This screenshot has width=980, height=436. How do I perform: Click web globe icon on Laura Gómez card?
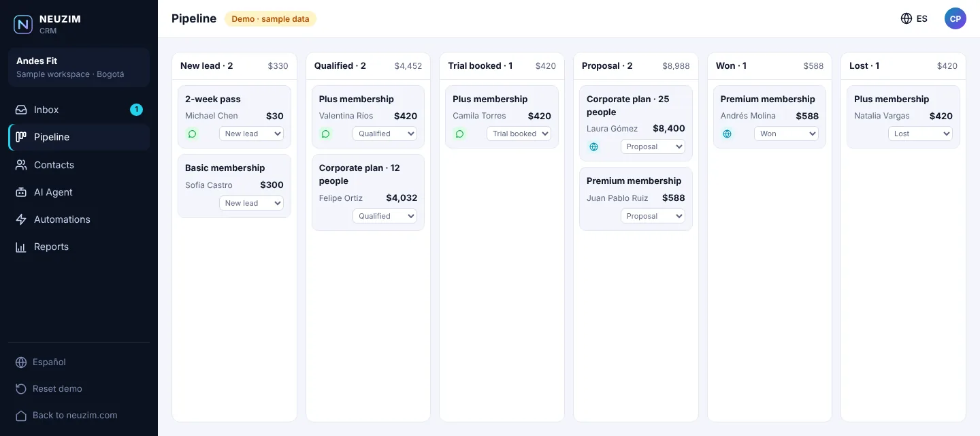(x=593, y=146)
